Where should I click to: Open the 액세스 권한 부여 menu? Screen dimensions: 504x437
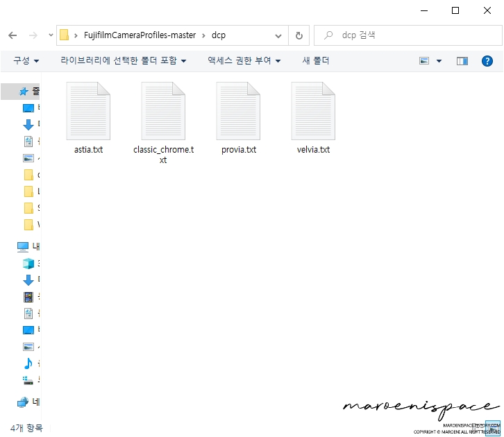click(244, 60)
